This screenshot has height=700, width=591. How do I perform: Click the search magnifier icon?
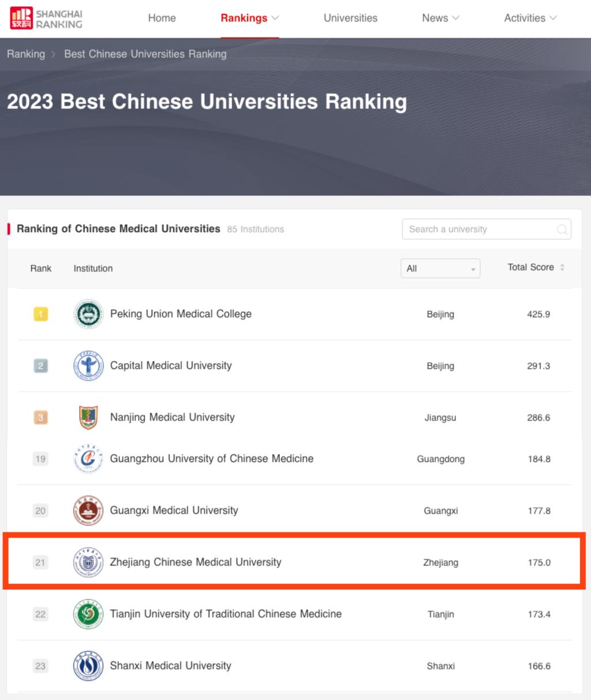[562, 230]
